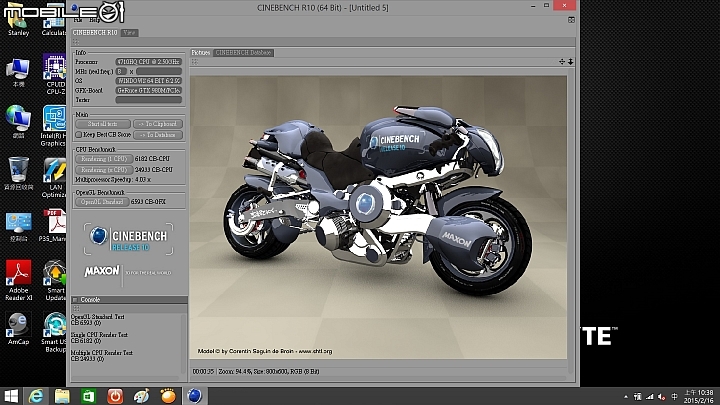Click the Multiprocessor Speedup value

(143, 180)
